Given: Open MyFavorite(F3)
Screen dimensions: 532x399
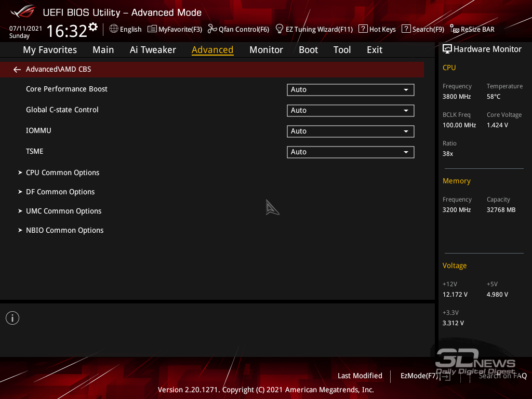Looking at the screenshot, I should 180,30.
